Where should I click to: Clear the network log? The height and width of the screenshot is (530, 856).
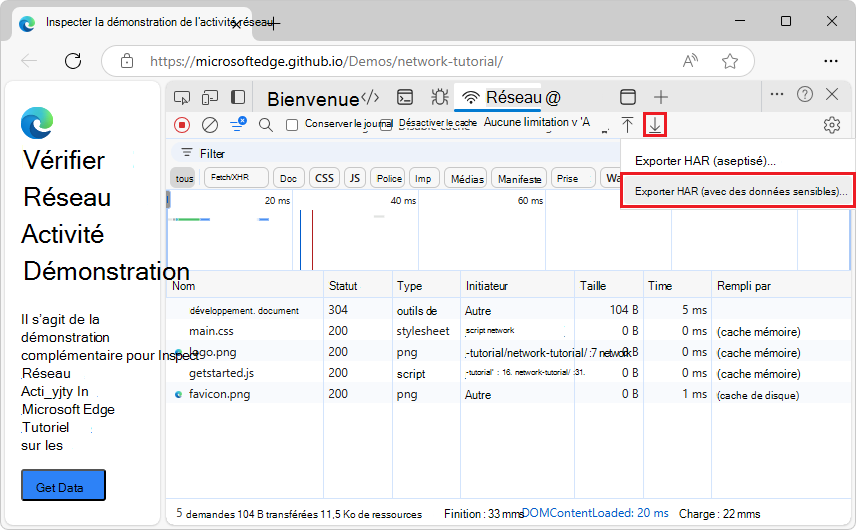click(210, 125)
